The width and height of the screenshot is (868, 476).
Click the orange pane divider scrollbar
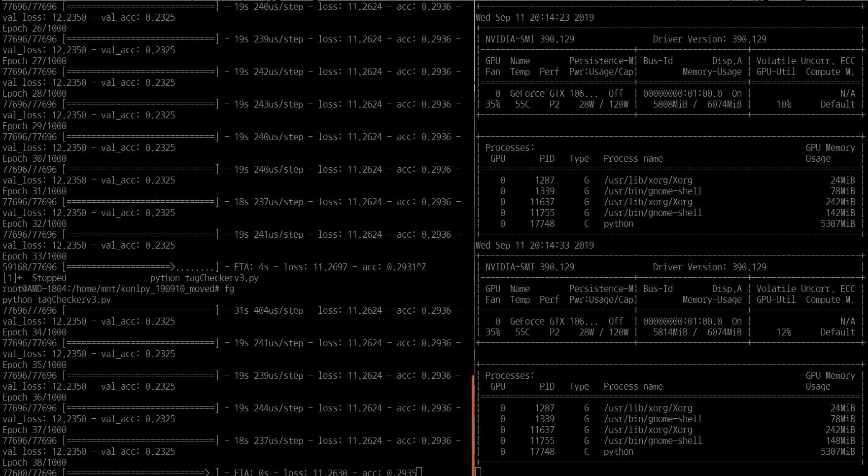[x=473, y=424]
